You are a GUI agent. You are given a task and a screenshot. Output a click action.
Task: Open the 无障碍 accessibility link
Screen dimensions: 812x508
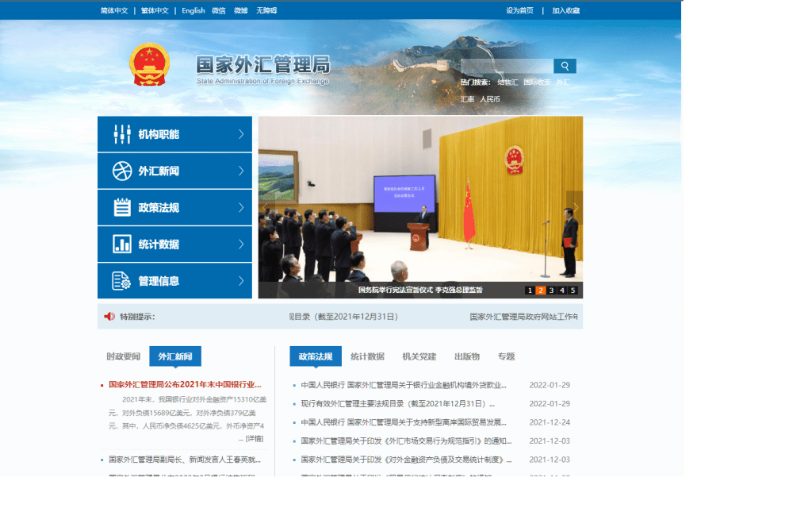pyautogui.click(x=266, y=10)
